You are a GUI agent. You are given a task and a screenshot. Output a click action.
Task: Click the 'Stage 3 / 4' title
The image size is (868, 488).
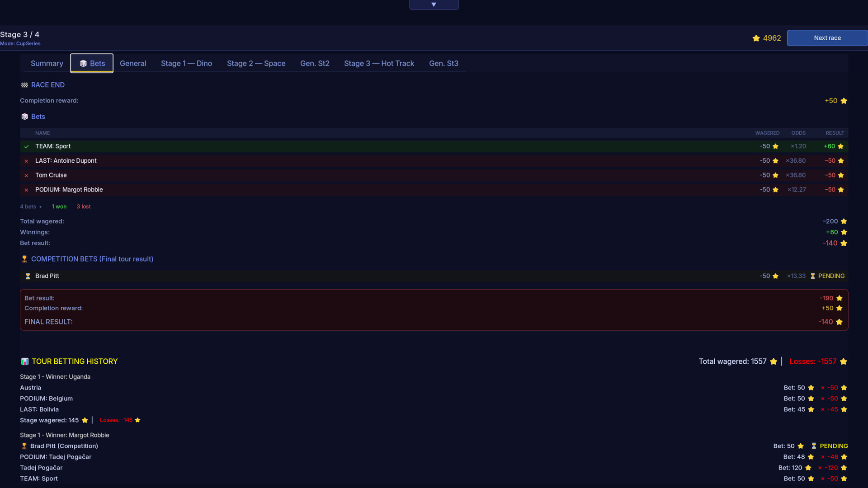pyautogui.click(x=20, y=34)
